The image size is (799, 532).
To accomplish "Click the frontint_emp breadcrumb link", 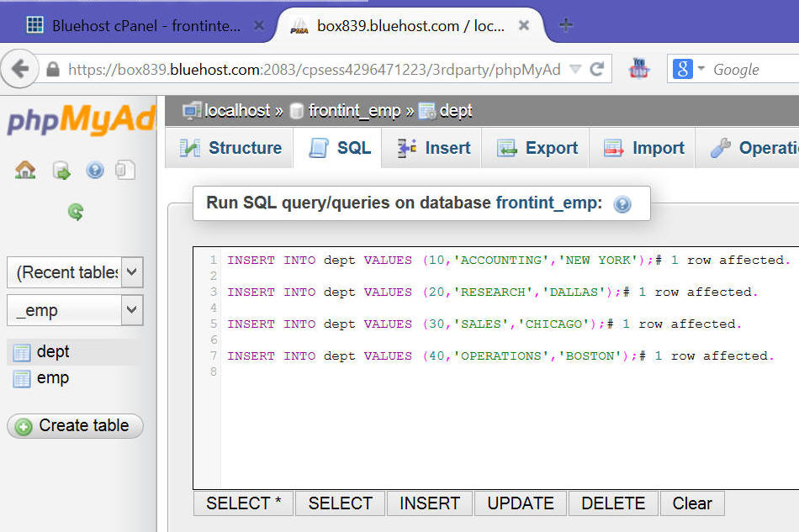I will pyautogui.click(x=355, y=110).
